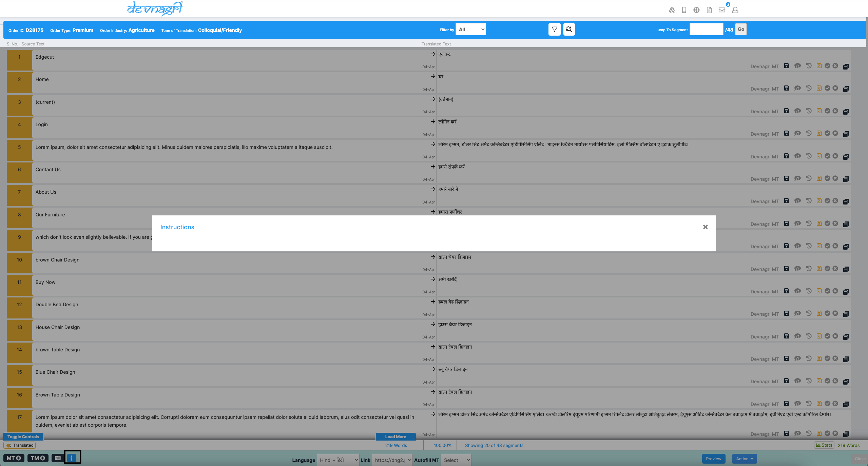
Task: Open the boxes/modules icon in header
Action: pos(672,10)
